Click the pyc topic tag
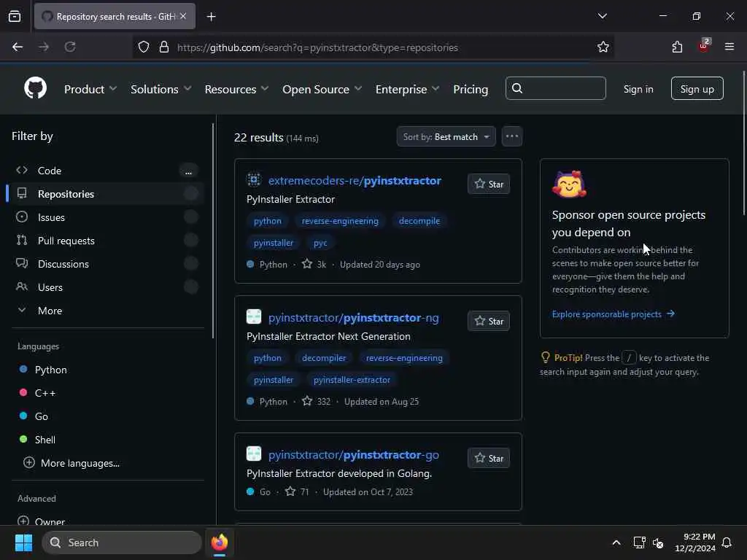The image size is (747, 560). pos(320,243)
